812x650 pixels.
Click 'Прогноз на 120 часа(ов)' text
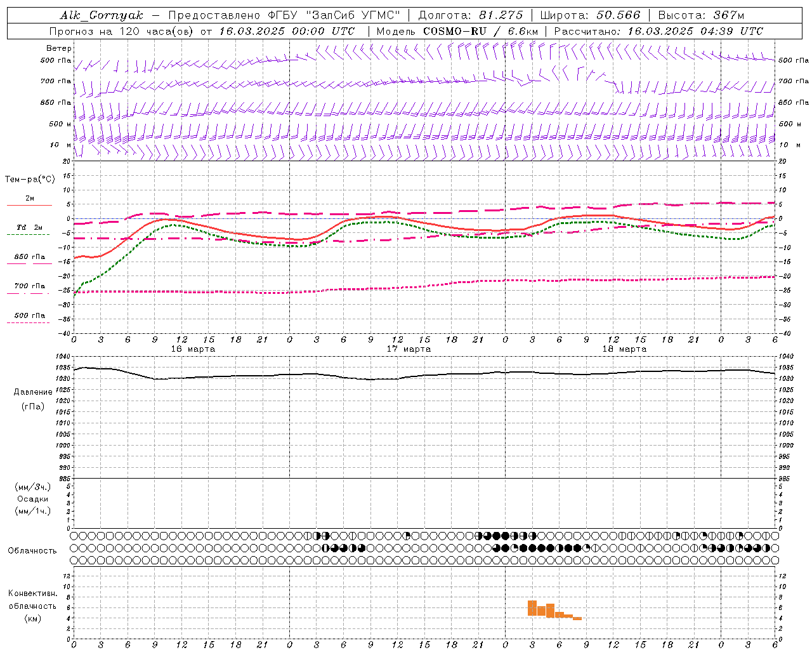point(122,31)
